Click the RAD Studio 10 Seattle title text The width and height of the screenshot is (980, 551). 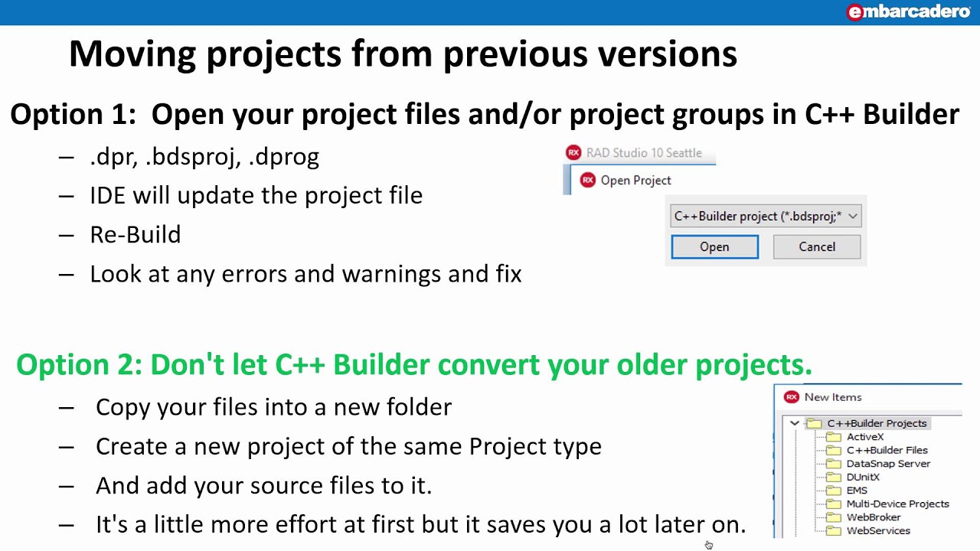pos(644,153)
